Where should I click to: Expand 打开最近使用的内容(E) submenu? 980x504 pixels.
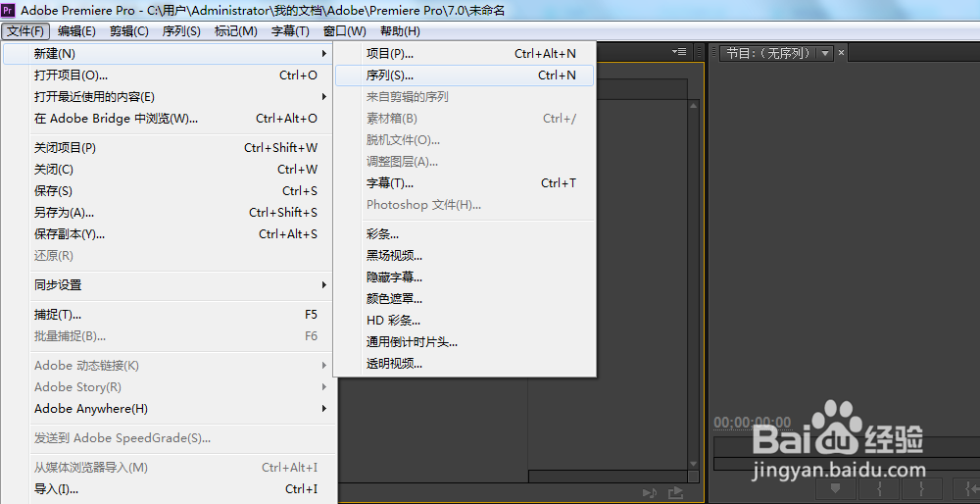click(x=169, y=96)
